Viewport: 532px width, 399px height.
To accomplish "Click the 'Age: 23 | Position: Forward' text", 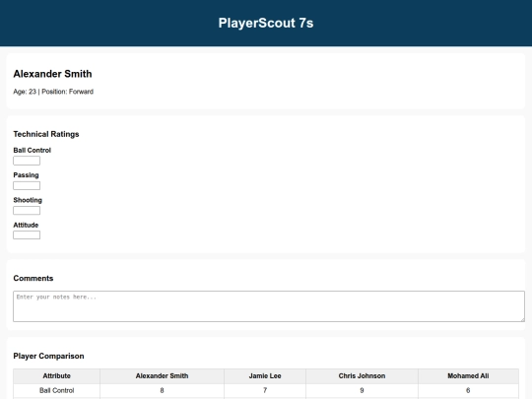I will pyautogui.click(x=53, y=92).
